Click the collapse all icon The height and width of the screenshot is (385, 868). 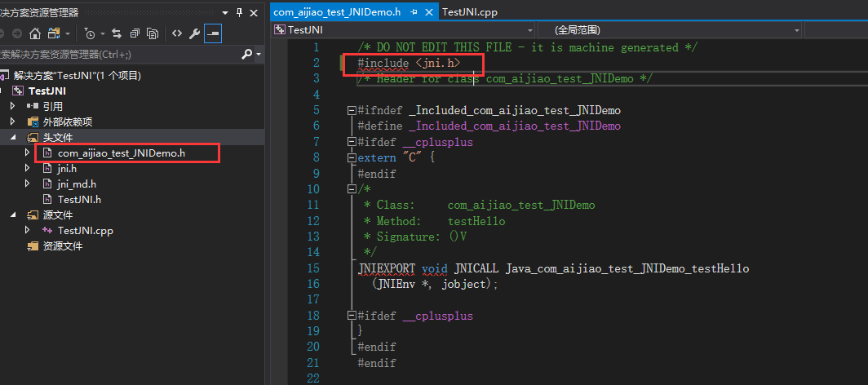coord(135,33)
